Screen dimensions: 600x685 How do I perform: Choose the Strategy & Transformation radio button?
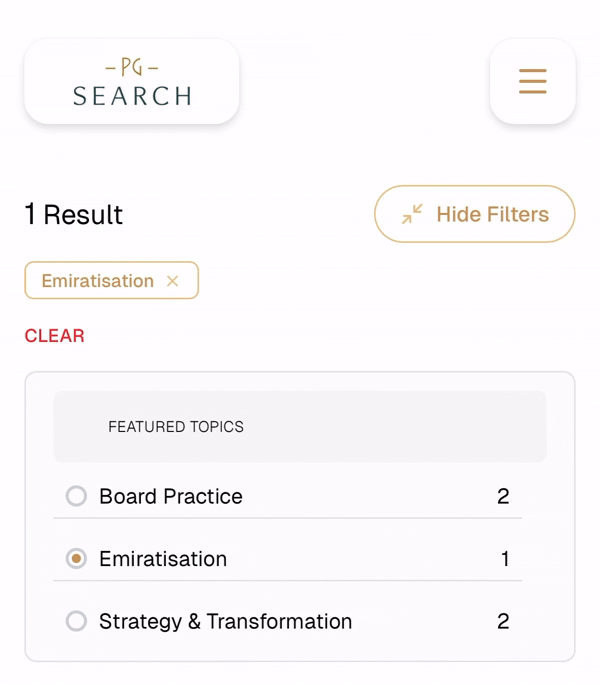point(76,621)
